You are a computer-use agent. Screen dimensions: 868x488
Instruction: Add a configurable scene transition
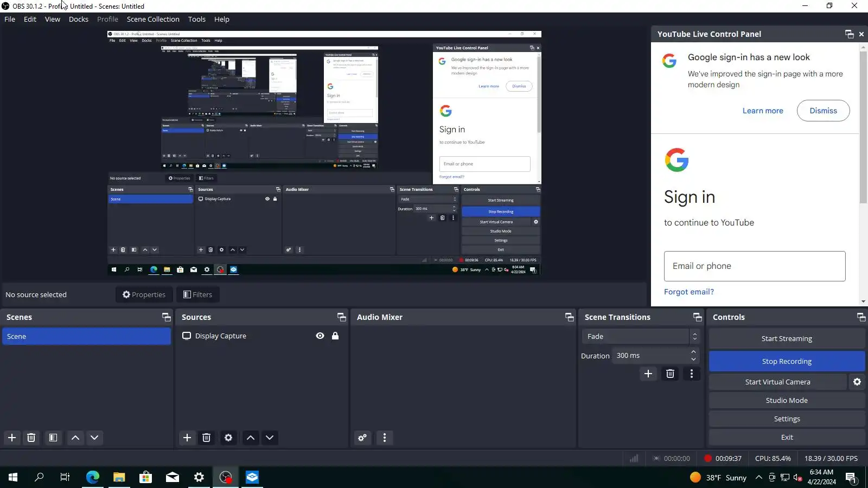[x=648, y=374]
